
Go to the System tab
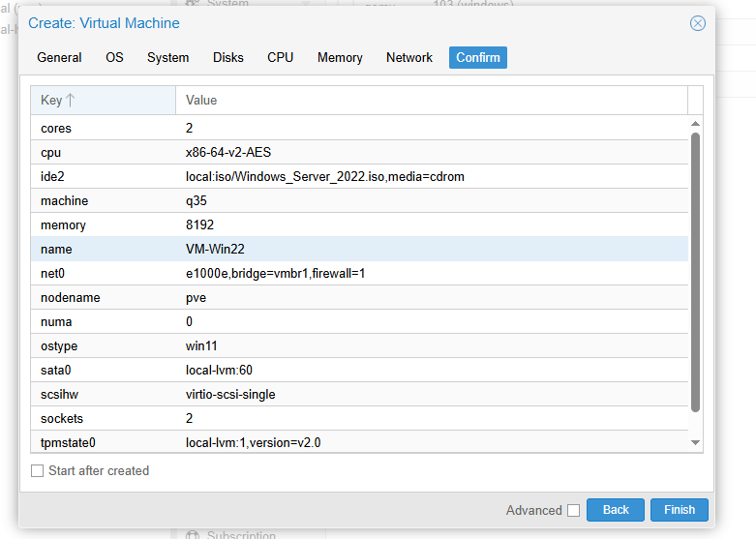[x=167, y=58]
